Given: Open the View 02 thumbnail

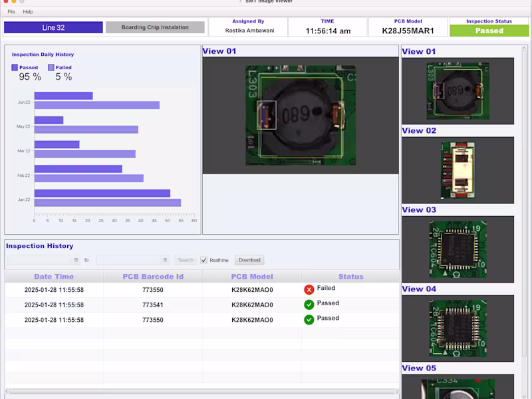Looking at the screenshot, I should point(458,170).
